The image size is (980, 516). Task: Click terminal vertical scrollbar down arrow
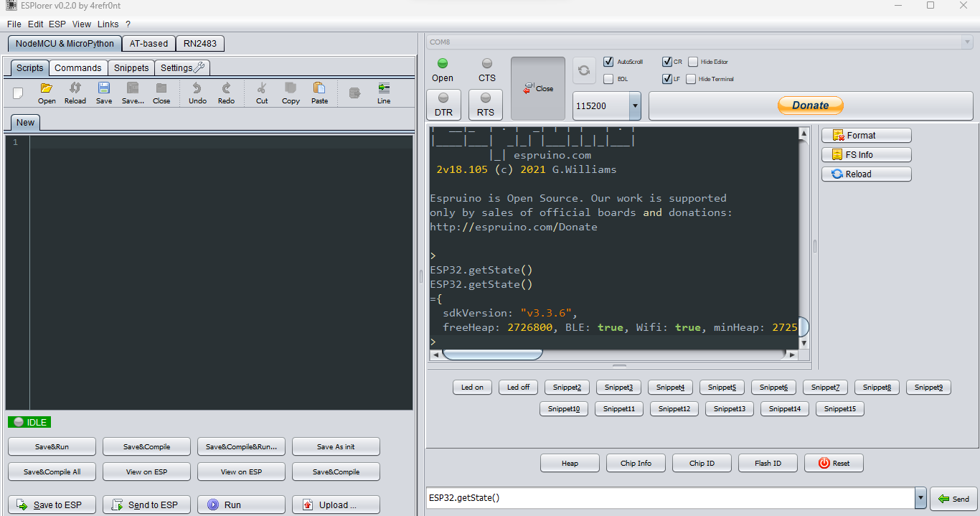point(804,343)
